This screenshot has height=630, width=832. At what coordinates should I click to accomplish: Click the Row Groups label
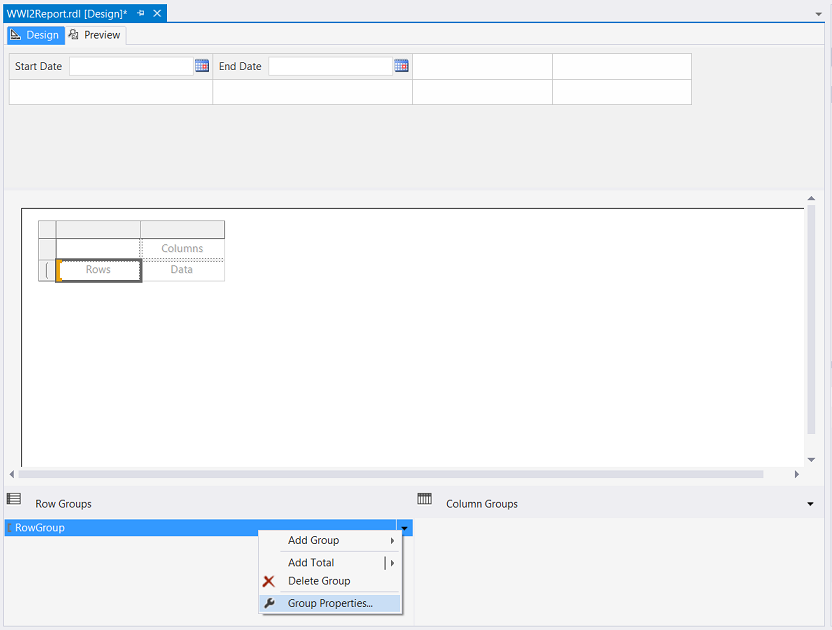pyautogui.click(x=63, y=504)
